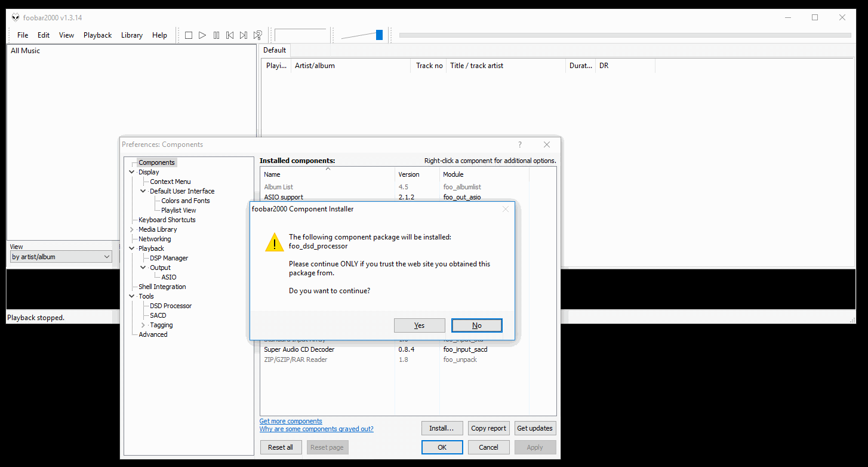868x467 pixels.
Task: Click the Artist/album playlist column header
Action: point(351,66)
